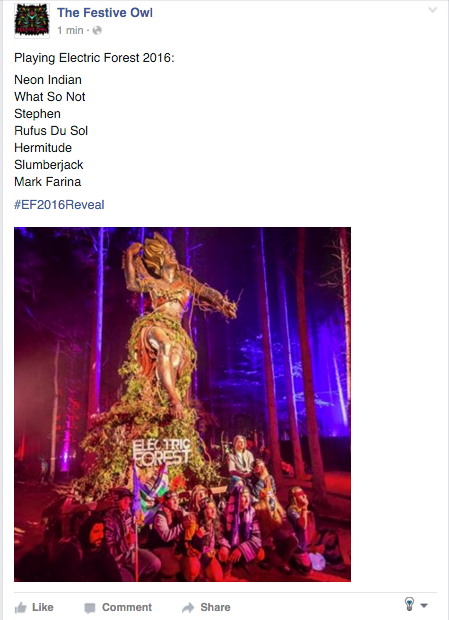Viewport: 449px width, 620px height.
Task: Click the Comment text label
Action: (x=127, y=607)
